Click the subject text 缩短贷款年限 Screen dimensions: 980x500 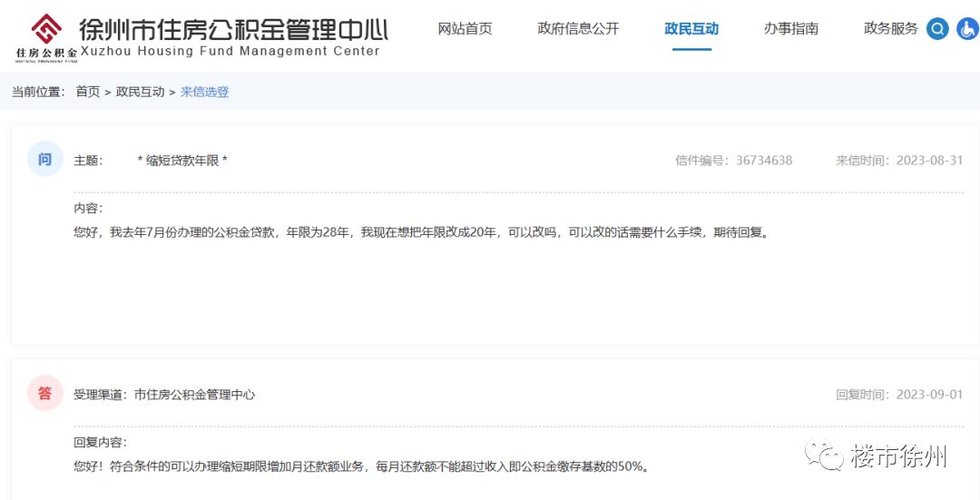[x=182, y=161]
